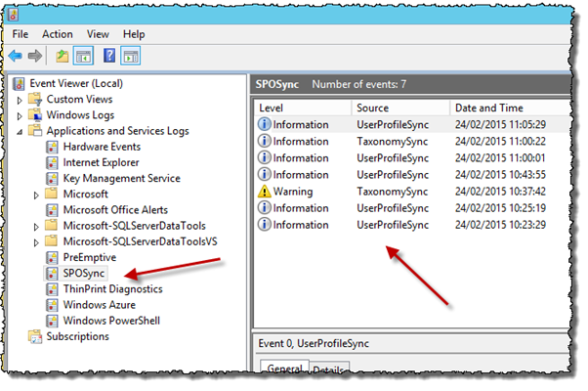Select Microsoft Office Alerts label
588x391 pixels.
(115, 210)
